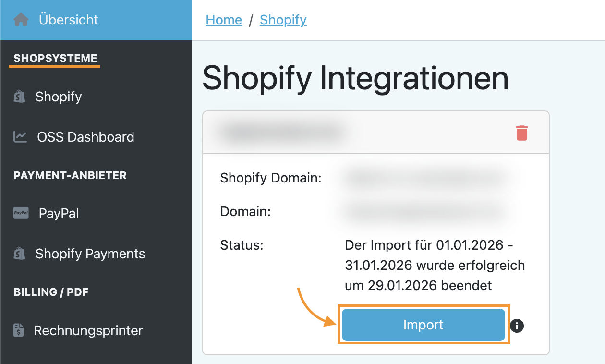605x364 pixels.
Task: Delete the integration with the trash icon
Action: 522,133
